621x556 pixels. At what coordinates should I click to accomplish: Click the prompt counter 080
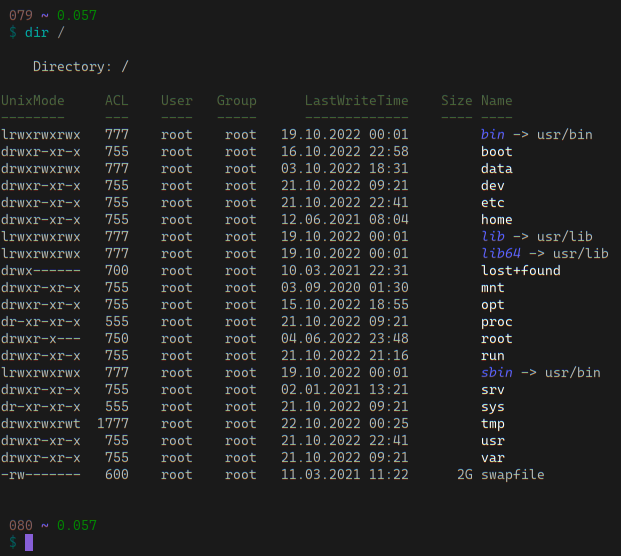click(x=21, y=526)
